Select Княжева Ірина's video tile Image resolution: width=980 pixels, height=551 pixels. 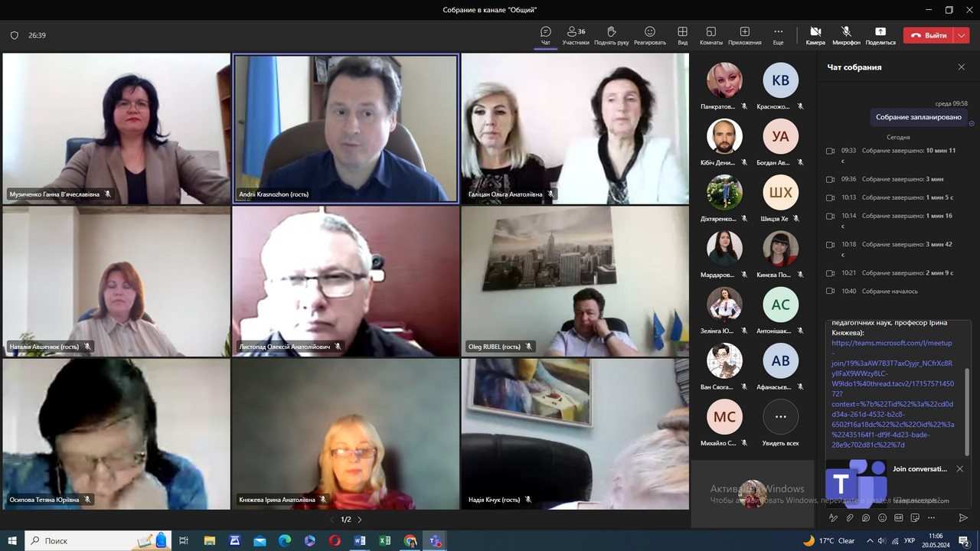tap(346, 434)
